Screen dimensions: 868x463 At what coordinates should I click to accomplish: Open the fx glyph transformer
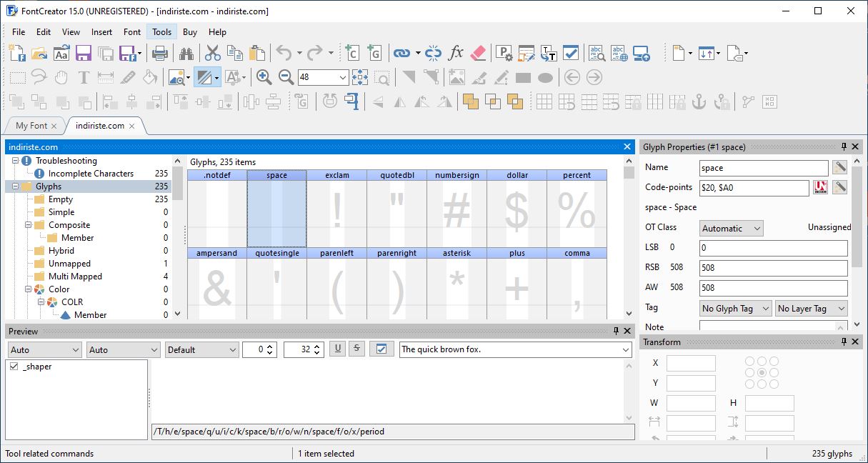[456, 53]
